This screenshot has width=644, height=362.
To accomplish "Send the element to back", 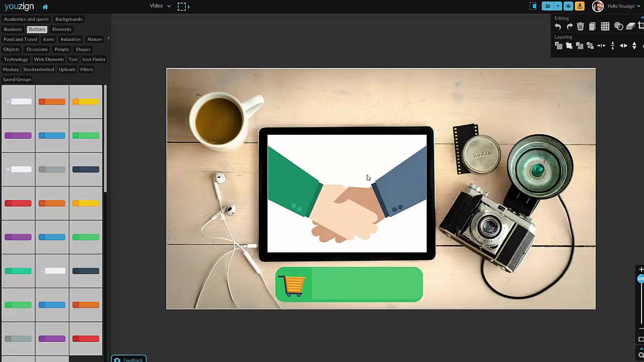I will click(x=590, y=46).
